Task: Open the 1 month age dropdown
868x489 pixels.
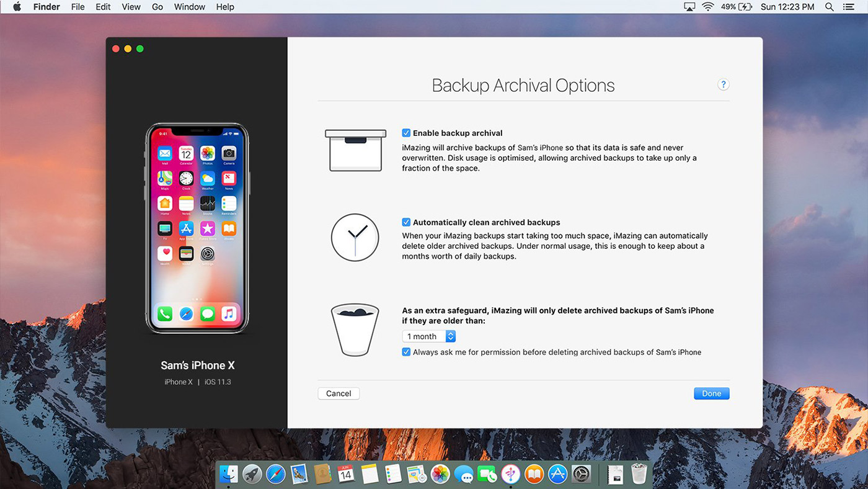Action: pos(429,336)
